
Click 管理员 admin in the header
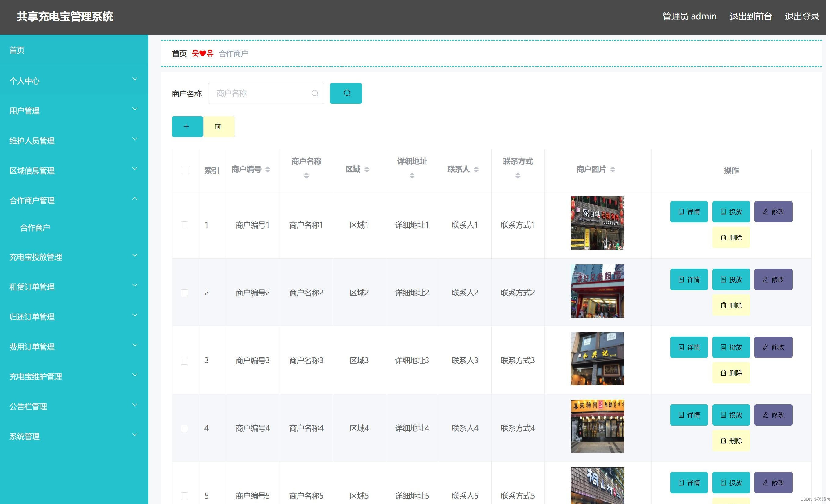point(689,16)
